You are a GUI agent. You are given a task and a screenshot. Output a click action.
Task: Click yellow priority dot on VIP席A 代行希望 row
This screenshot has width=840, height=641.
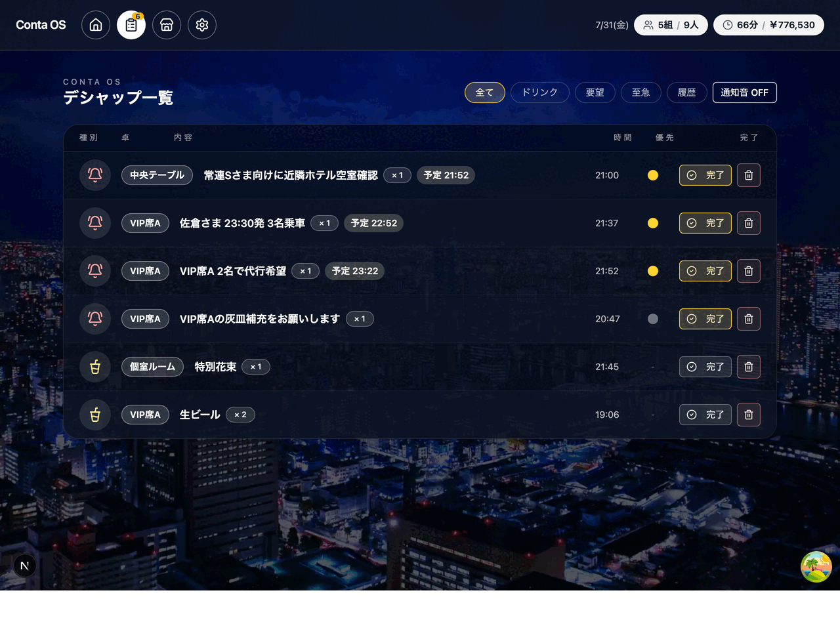coord(653,271)
